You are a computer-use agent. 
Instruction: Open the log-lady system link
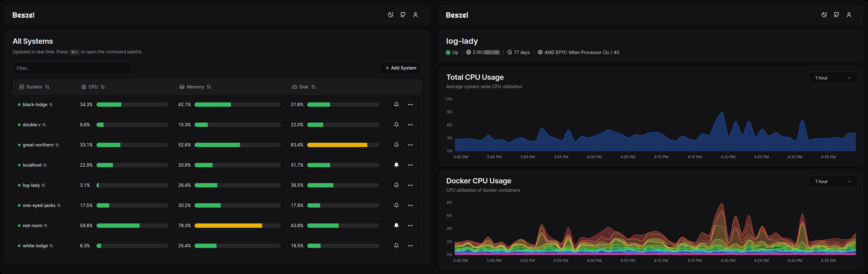(x=31, y=185)
